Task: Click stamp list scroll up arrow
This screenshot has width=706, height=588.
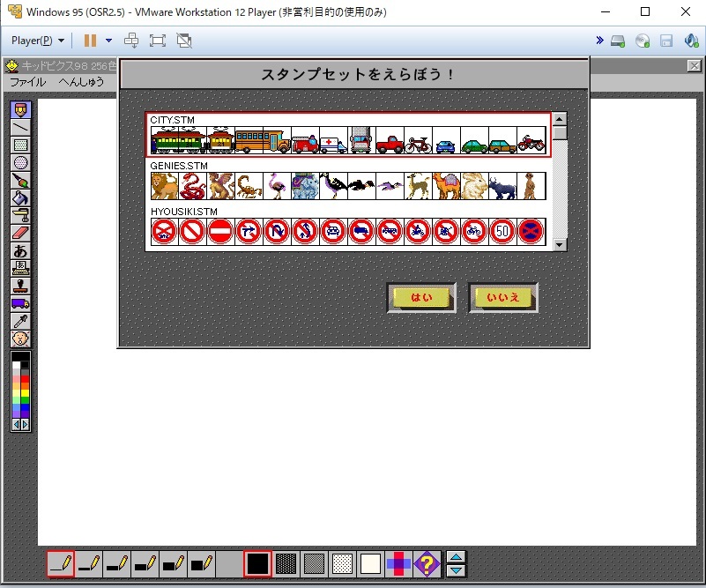Action: 560,119
